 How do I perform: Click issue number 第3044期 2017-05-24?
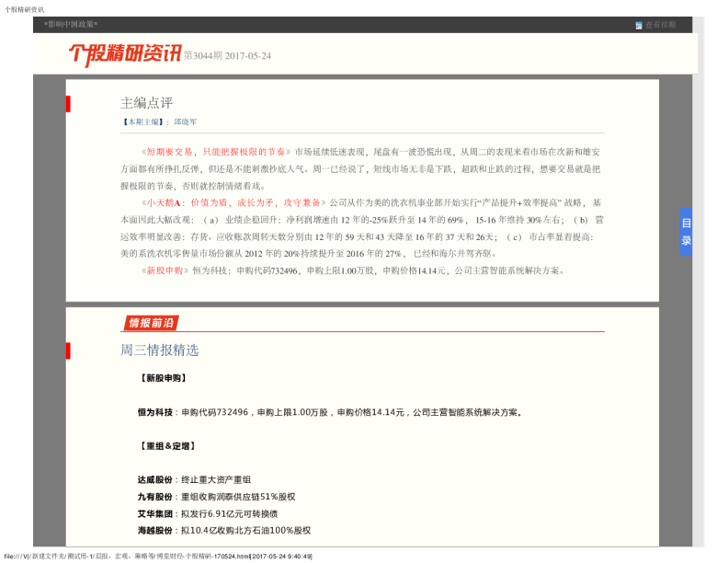coord(227,56)
